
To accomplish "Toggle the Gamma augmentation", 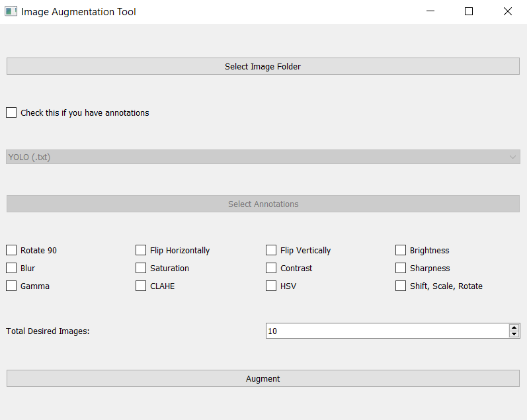I will click(x=11, y=286).
